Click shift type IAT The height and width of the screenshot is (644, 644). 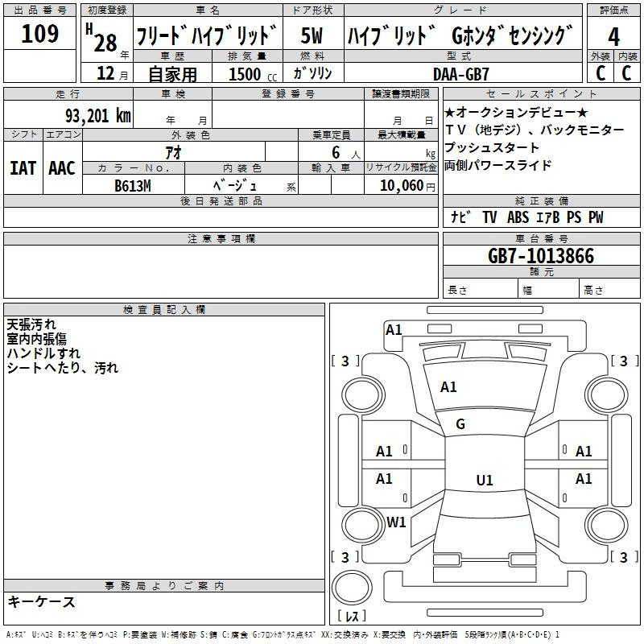tap(23, 168)
